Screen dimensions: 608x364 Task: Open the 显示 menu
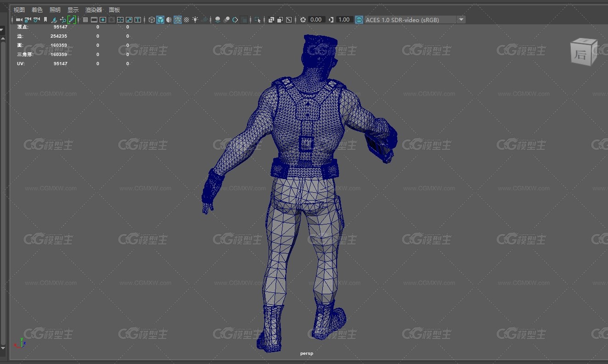coord(73,10)
